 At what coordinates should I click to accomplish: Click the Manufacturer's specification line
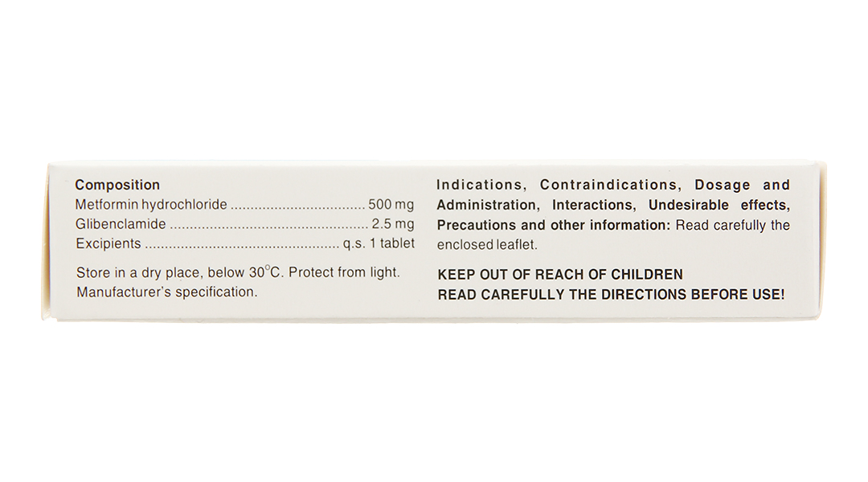coord(167,292)
